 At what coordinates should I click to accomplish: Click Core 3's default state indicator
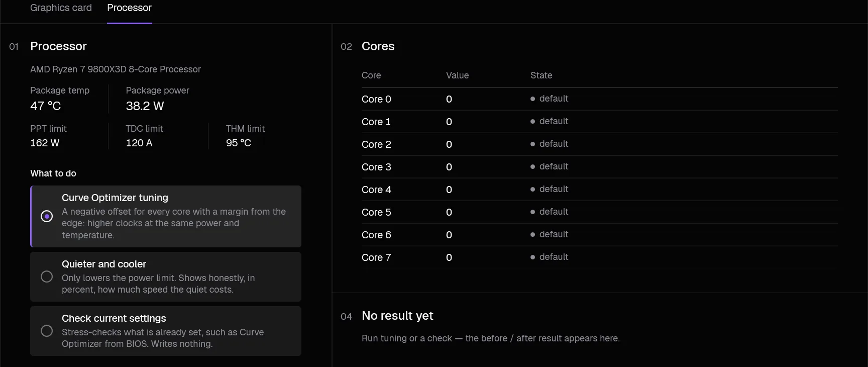pyautogui.click(x=550, y=166)
